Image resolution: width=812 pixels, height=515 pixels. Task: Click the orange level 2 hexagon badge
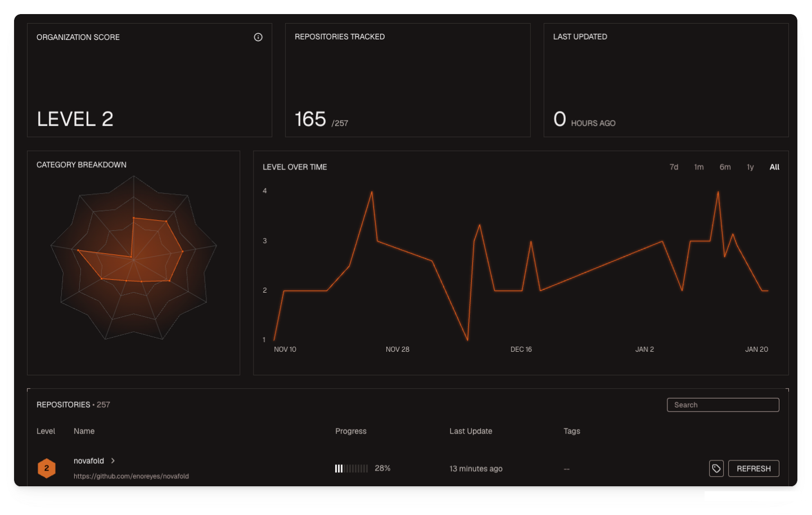click(x=47, y=468)
